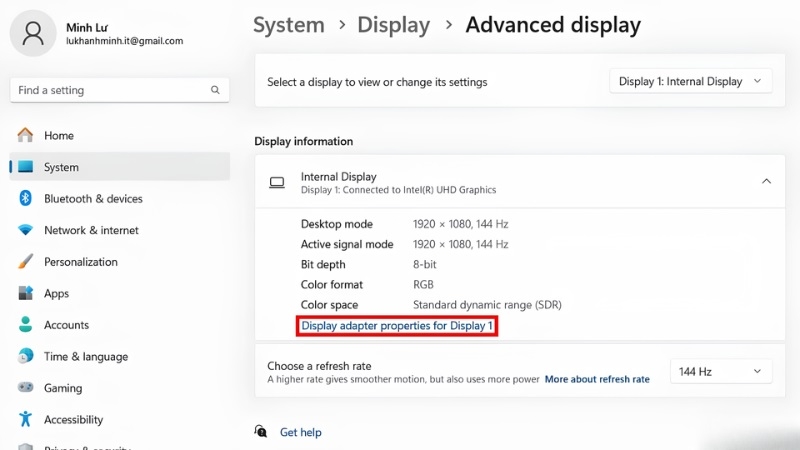Screen dimensions: 800x450
Task: Click the Gaming controller icon
Action: (x=25, y=388)
